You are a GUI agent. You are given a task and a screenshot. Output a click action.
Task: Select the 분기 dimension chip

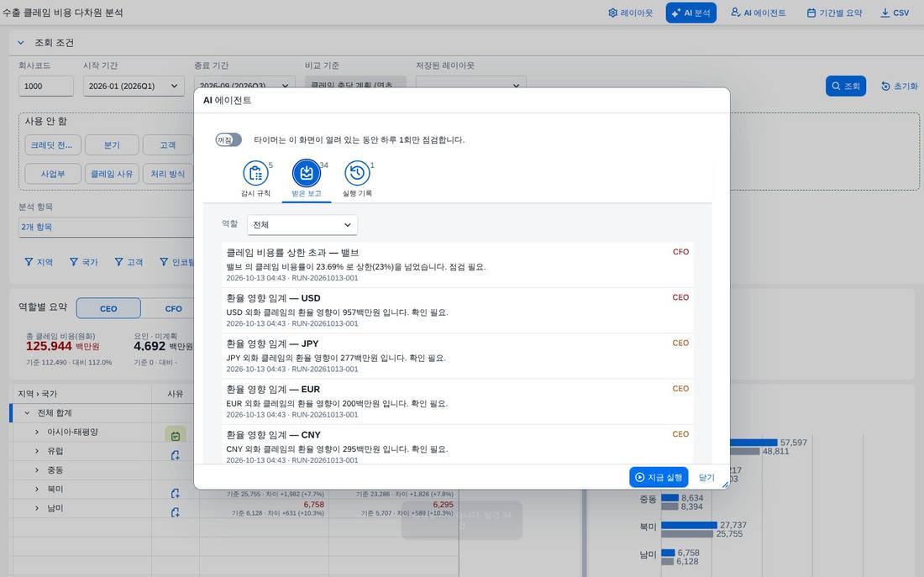[112, 145]
